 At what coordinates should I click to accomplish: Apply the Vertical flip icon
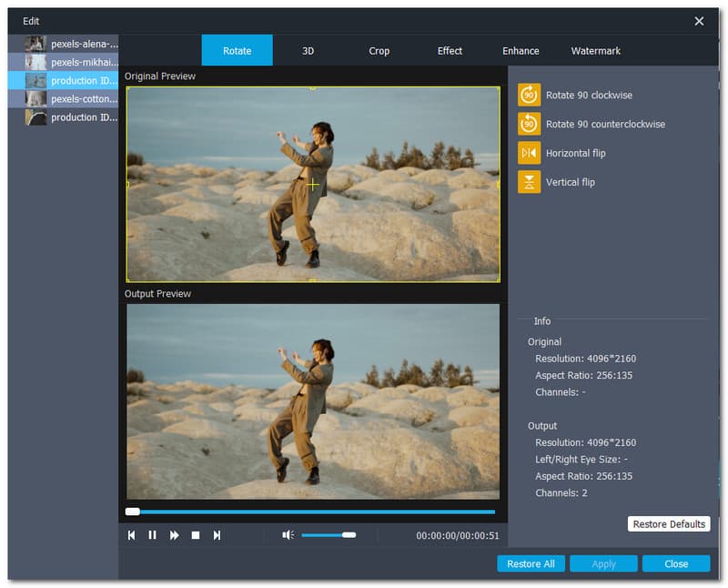[x=529, y=182]
